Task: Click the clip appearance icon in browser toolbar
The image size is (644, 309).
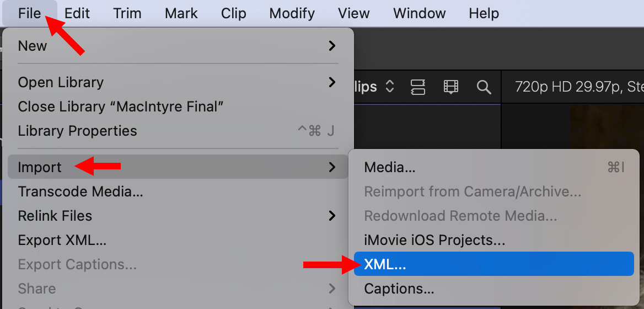Action: click(418, 87)
